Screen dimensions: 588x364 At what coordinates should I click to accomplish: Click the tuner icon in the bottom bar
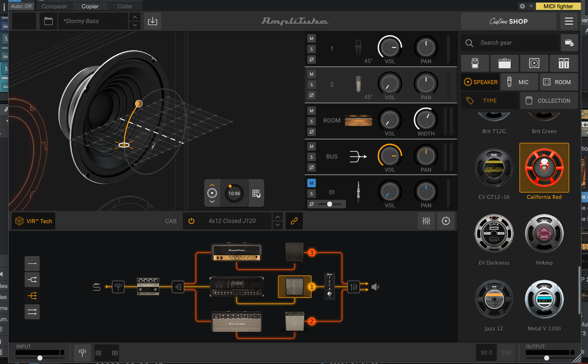(82, 352)
